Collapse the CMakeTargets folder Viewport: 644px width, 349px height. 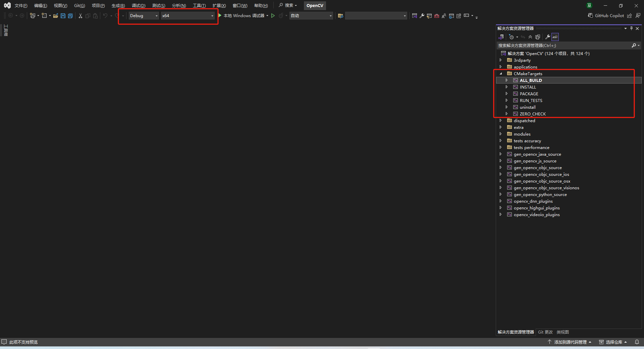pyautogui.click(x=501, y=73)
